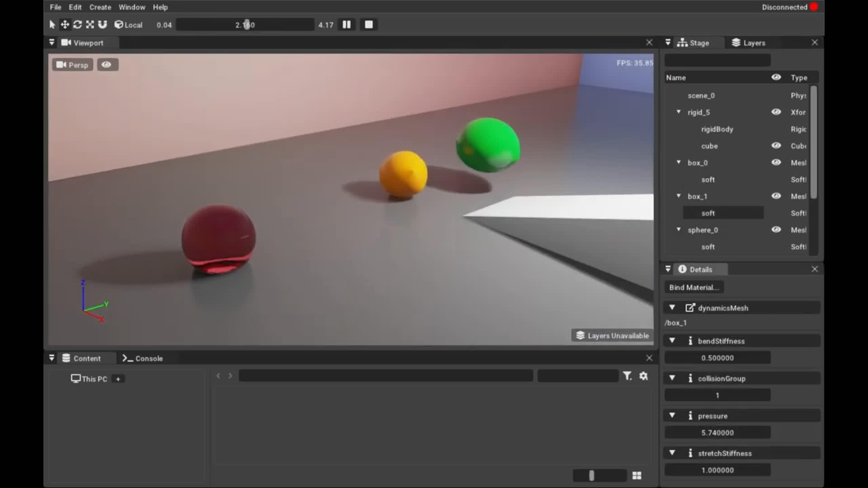This screenshot has width=868, height=488.
Task: Activate the snap magnet tool
Action: click(103, 24)
